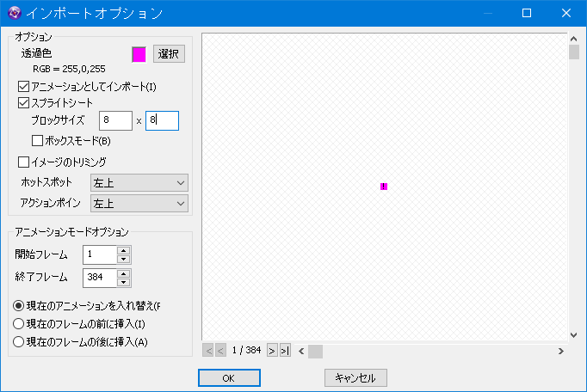587x392 pixels.
Task: Go to the previous frame in preview
Action: tap(220, 351)
